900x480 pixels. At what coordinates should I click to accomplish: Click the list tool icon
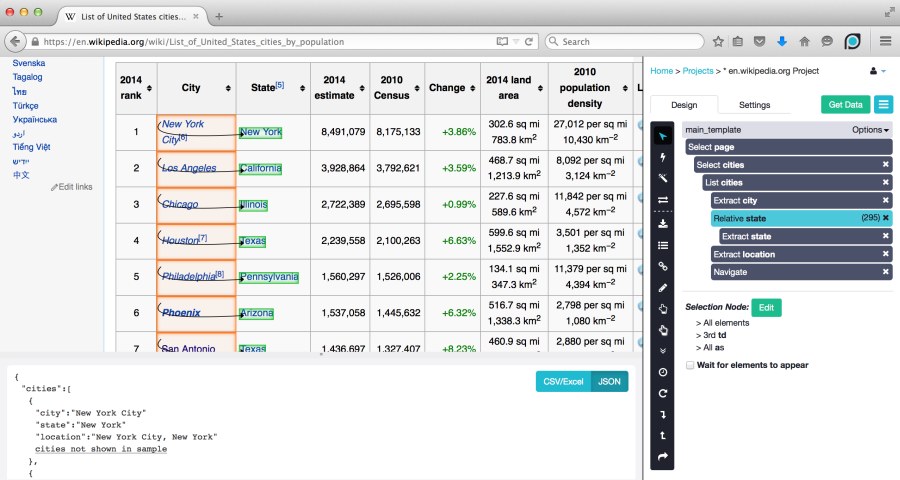point(663,245)
